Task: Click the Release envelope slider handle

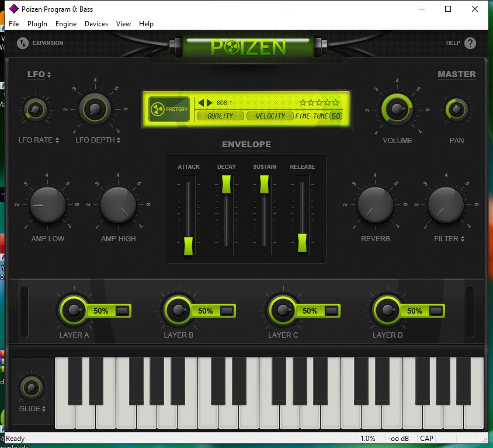Action: [302, 242]
